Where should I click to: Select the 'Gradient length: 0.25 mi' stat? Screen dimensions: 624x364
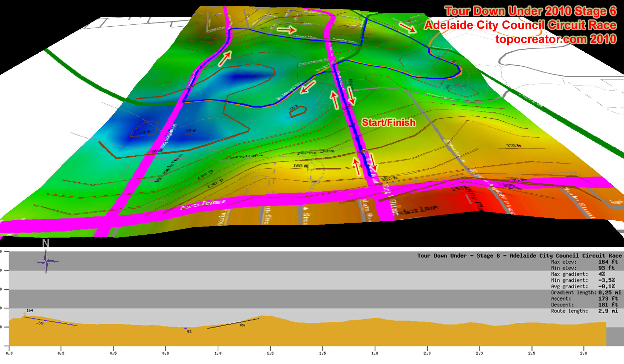586,293
